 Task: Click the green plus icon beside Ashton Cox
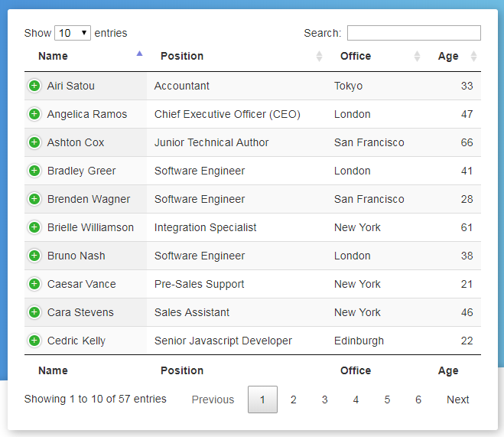point(34,142)
